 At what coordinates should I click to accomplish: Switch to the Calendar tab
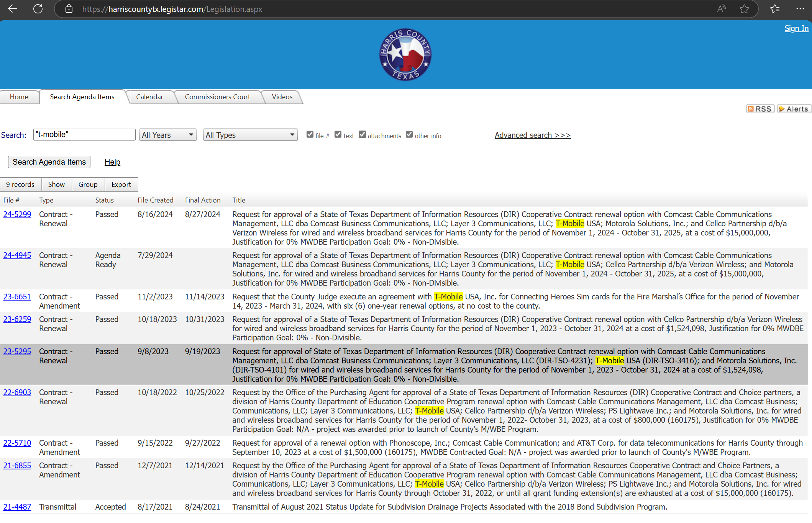[x=150, y=97]
